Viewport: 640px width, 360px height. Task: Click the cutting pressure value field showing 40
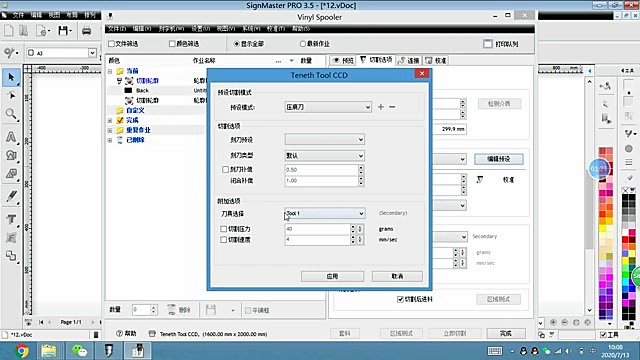[317, 229]
